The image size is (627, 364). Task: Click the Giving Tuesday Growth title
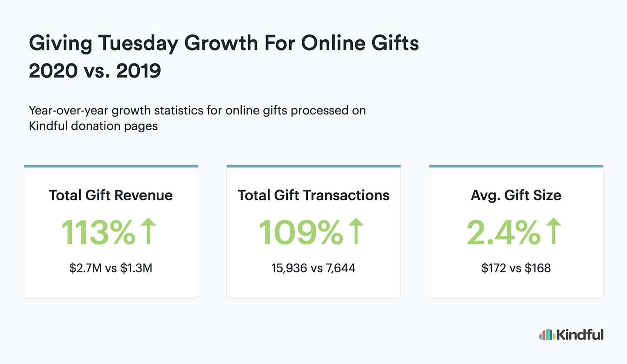[x=224, y=45]
